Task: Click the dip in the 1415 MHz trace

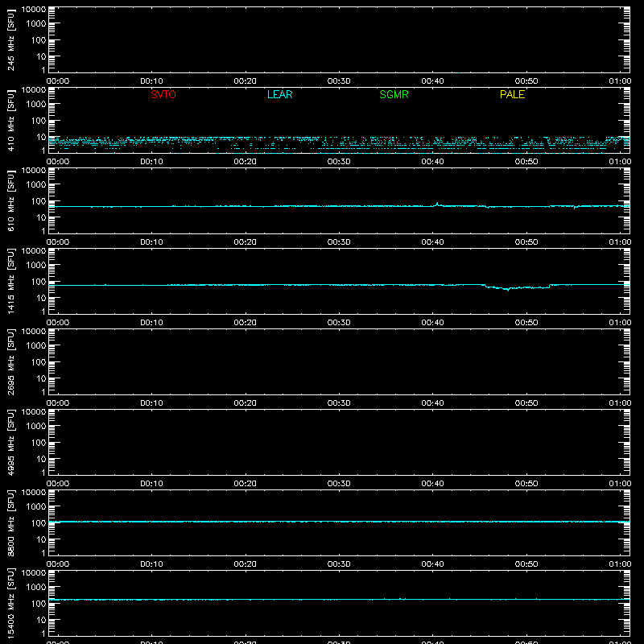Action: [518, 287]
